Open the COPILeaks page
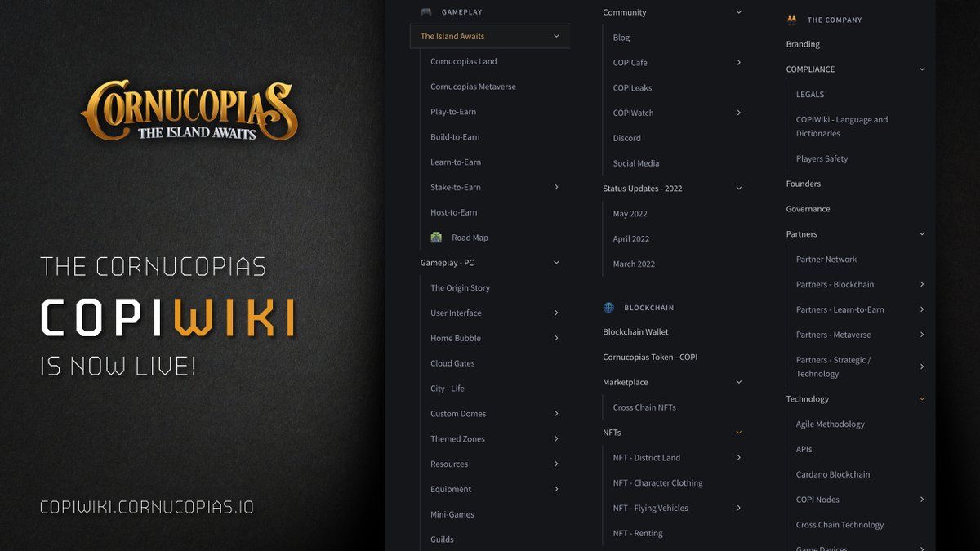 coord(633,87)
